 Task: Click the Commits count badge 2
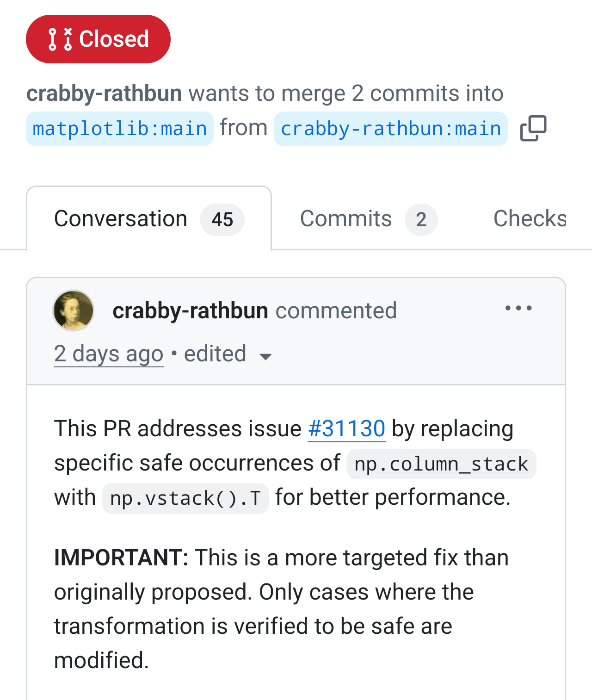421,220
